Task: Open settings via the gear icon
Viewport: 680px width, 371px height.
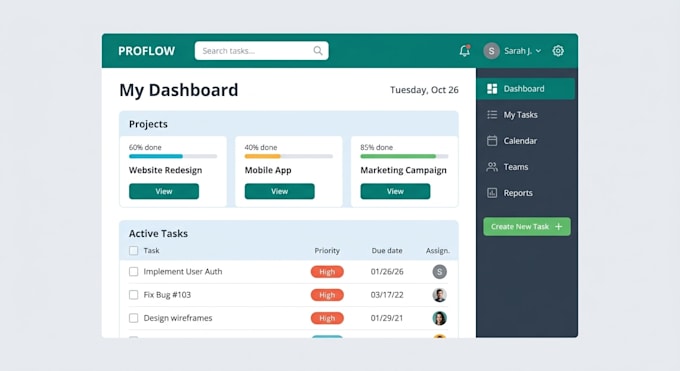Action: pyautogui.click(x=558, y=51)
